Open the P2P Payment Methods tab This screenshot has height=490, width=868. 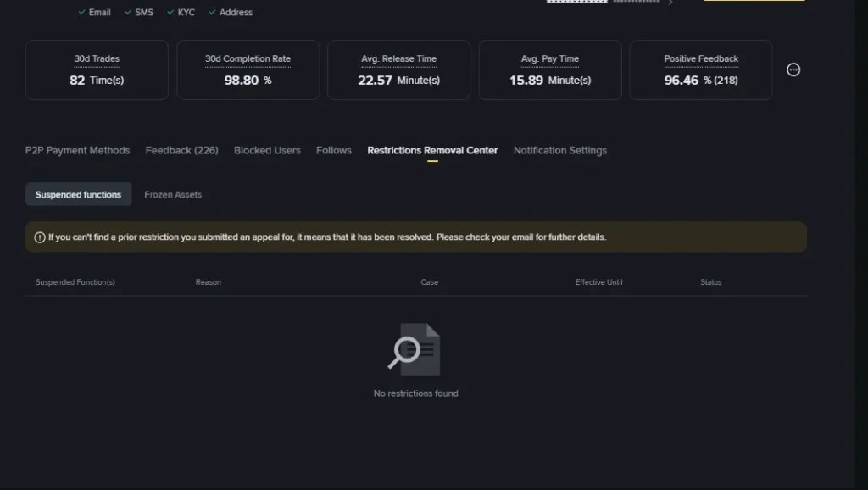pyautogui.click(x=77, y=150)
